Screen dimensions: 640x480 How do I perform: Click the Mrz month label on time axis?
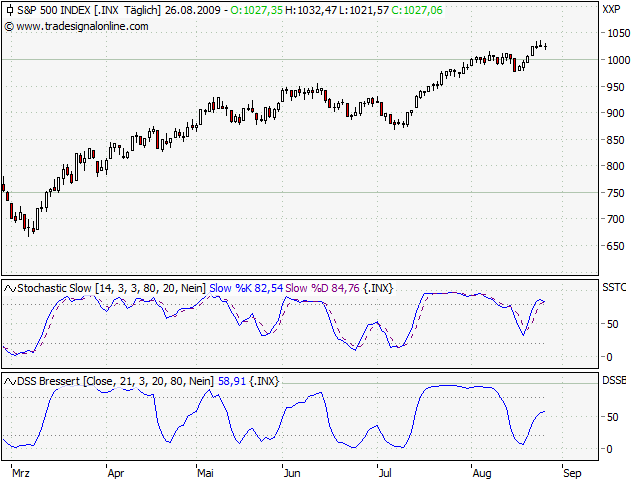pos(21,473)
